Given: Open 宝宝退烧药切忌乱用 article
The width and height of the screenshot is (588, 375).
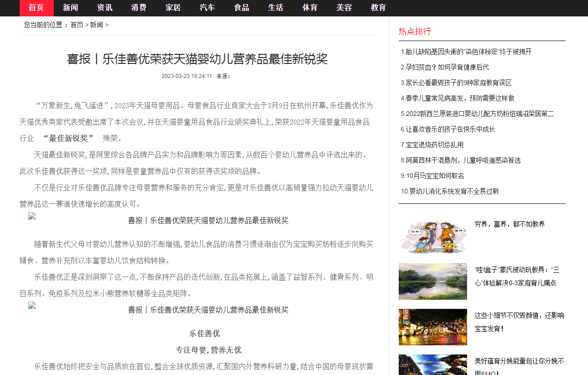Looking at the screenshot, I should [434, 145].
